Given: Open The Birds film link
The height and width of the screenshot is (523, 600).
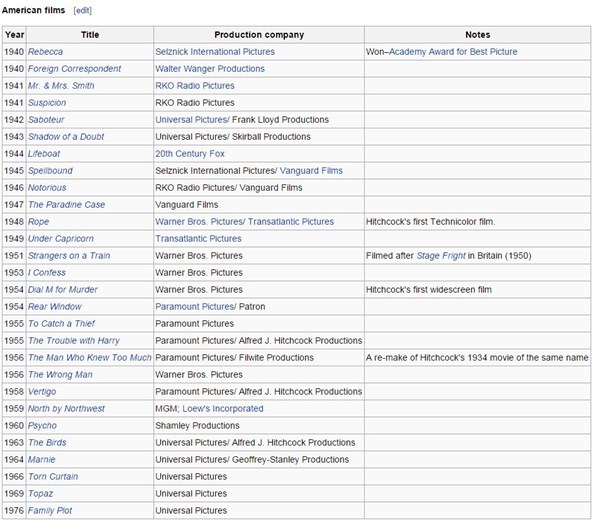Looking at the screenshot, I should click(x=47, y=442).
